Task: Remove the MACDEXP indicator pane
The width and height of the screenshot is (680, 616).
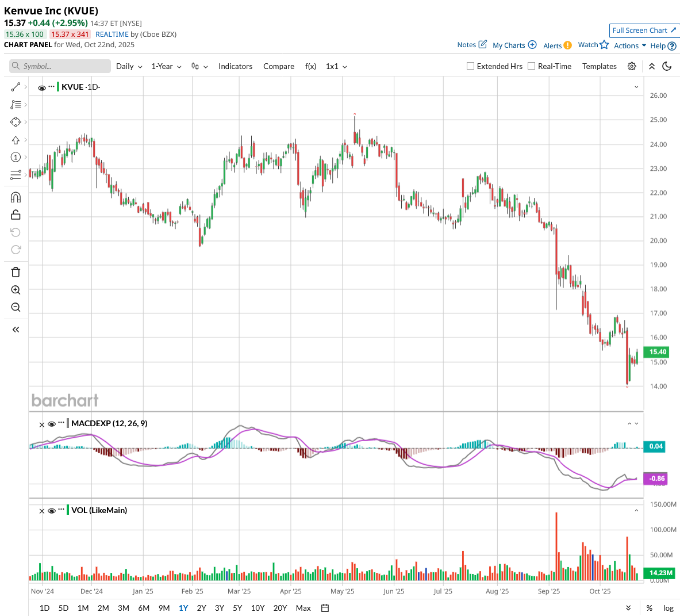Action: pyautogui.click(x=41, y=424)
